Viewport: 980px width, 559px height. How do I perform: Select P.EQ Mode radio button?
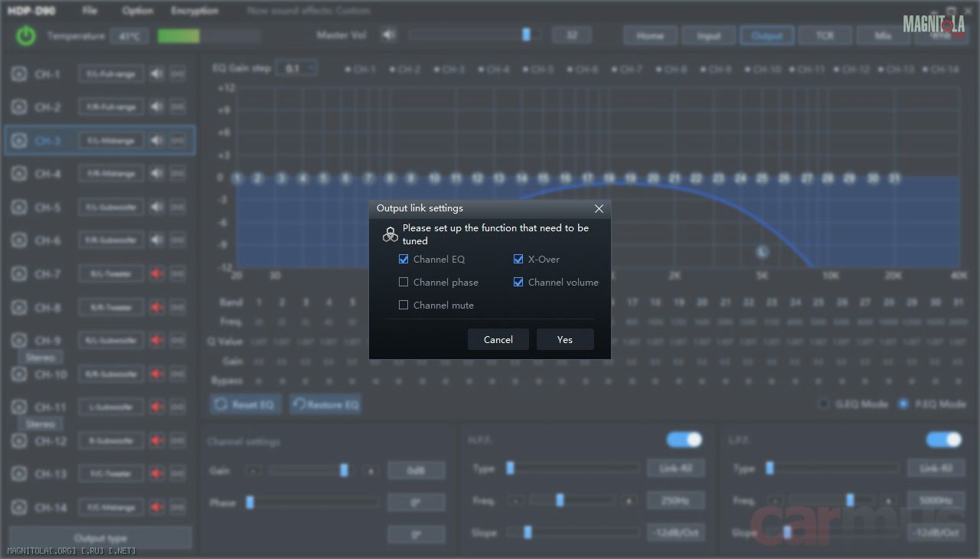pyautogui.click(x=903, y=404)
